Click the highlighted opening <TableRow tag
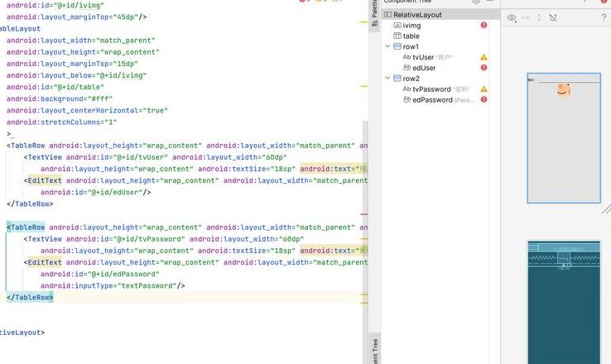This screenshot has height=364, width=611. pos(26,227)
